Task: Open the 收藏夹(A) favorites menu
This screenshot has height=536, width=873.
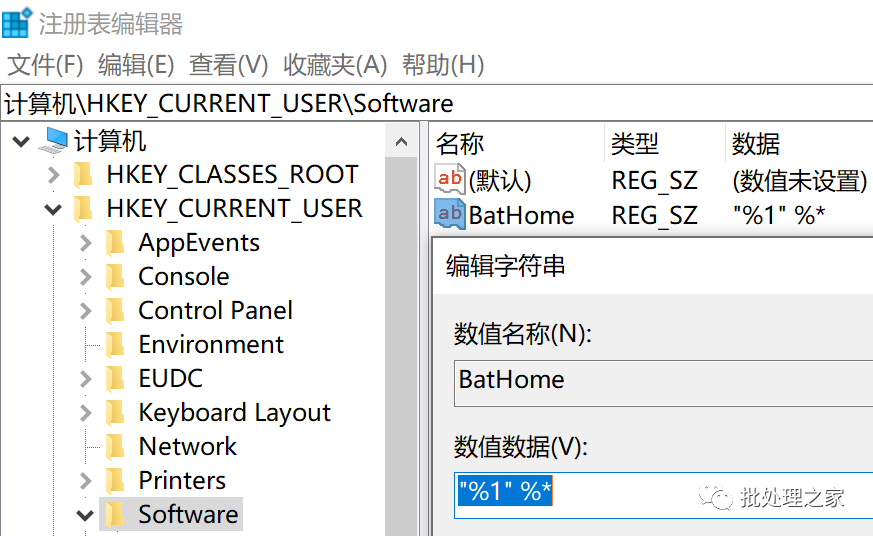Action: [x=335, y=65]
